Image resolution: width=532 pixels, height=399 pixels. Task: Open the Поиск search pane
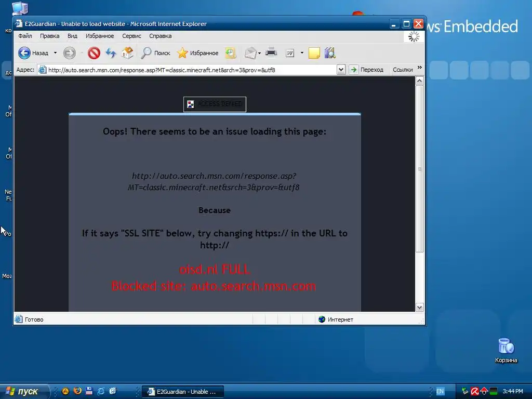155,53
